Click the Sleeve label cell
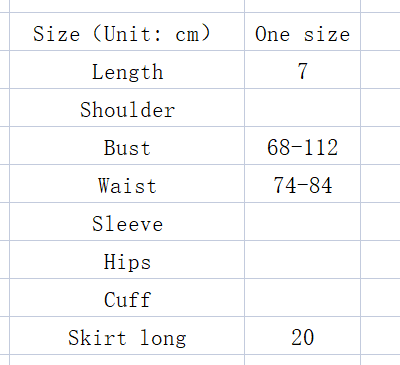 click(x=127, y=222)
